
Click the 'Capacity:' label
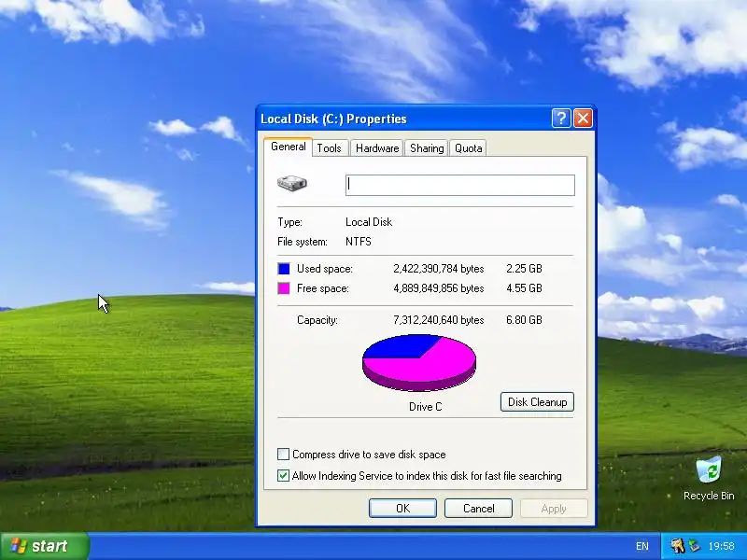click(x=317, y=320)
